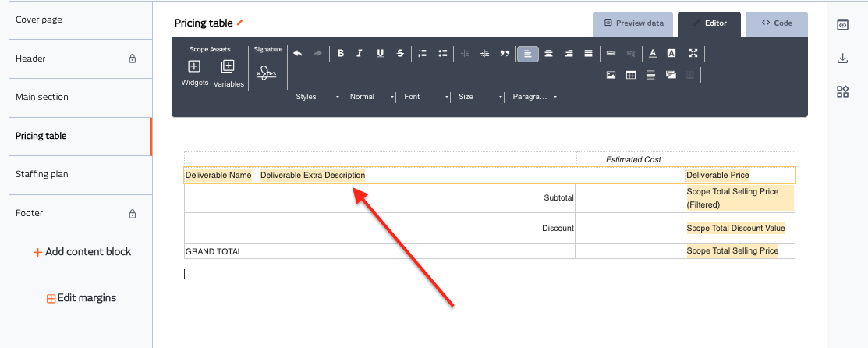Insert a widget from Scope Assets
The width and height of the screenshot is (868, 348).
[194, 72]
